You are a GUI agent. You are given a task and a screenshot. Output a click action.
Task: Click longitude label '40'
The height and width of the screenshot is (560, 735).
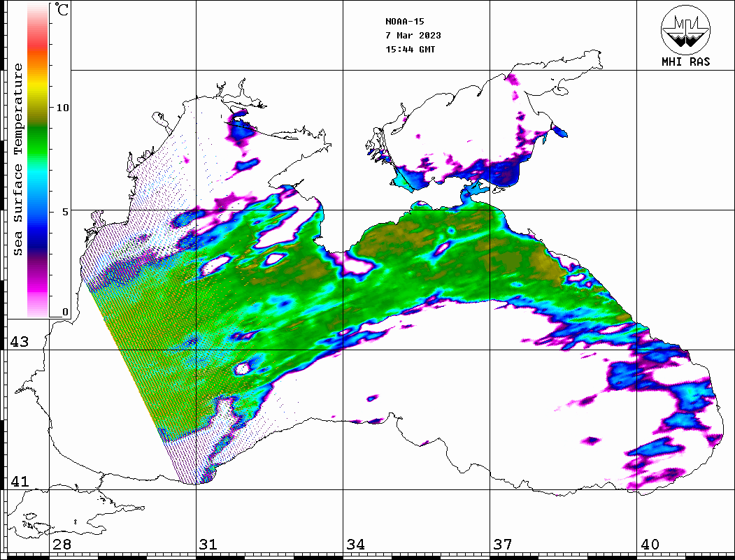tap(650, 545)
